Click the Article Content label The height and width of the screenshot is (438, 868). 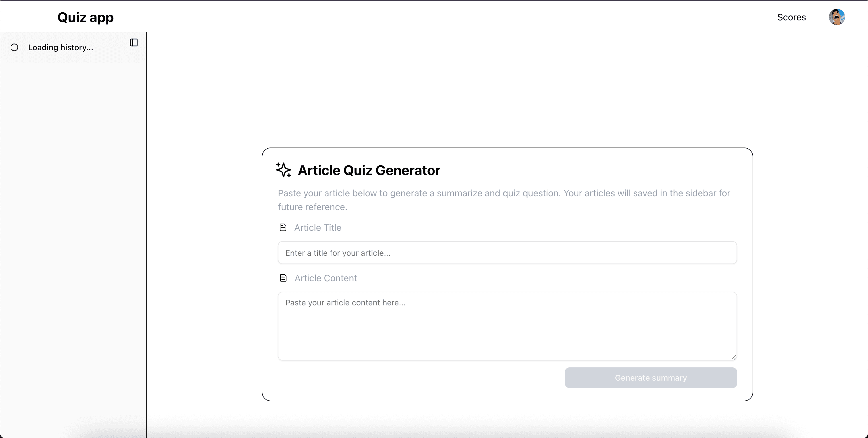[325, 278]
